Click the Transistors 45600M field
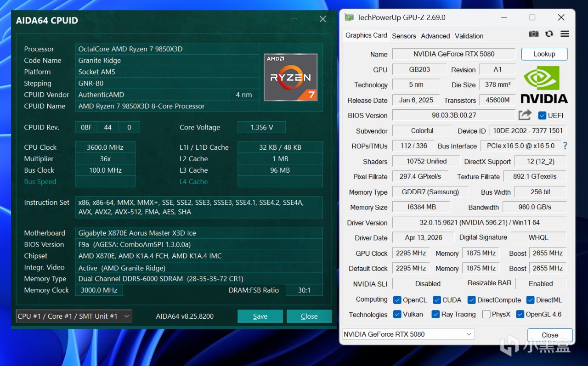Screen dimensions: 588x366 [x=498, y=100]
